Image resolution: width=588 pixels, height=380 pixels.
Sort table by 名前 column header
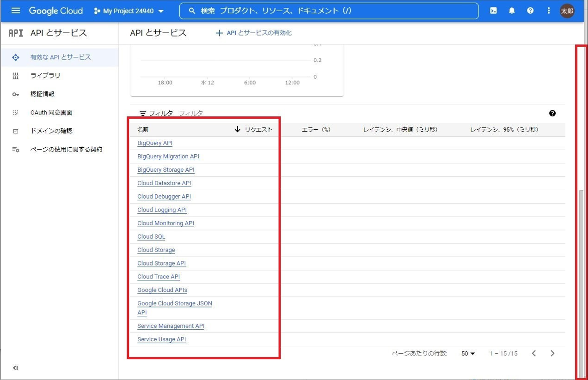[143, 130]
